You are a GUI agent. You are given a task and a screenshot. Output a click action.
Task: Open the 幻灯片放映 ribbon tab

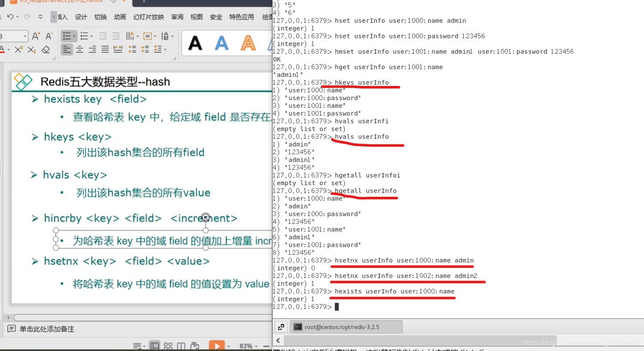pos(149,17)
